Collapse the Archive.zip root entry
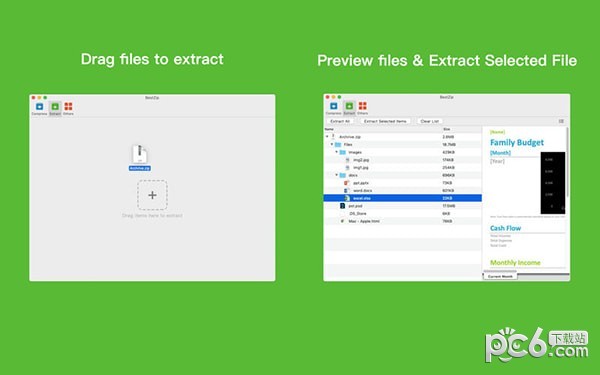This screenshot has height=375, width=600. coord(327,137)
